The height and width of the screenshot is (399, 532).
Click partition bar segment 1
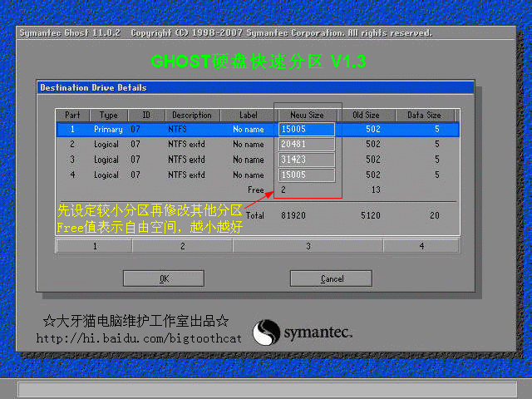click(94, 246)
